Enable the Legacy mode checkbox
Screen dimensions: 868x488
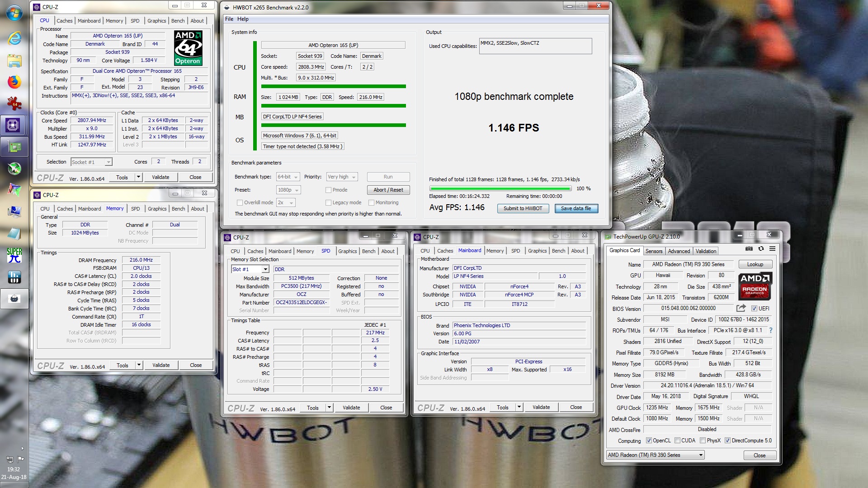coord(329,202)
